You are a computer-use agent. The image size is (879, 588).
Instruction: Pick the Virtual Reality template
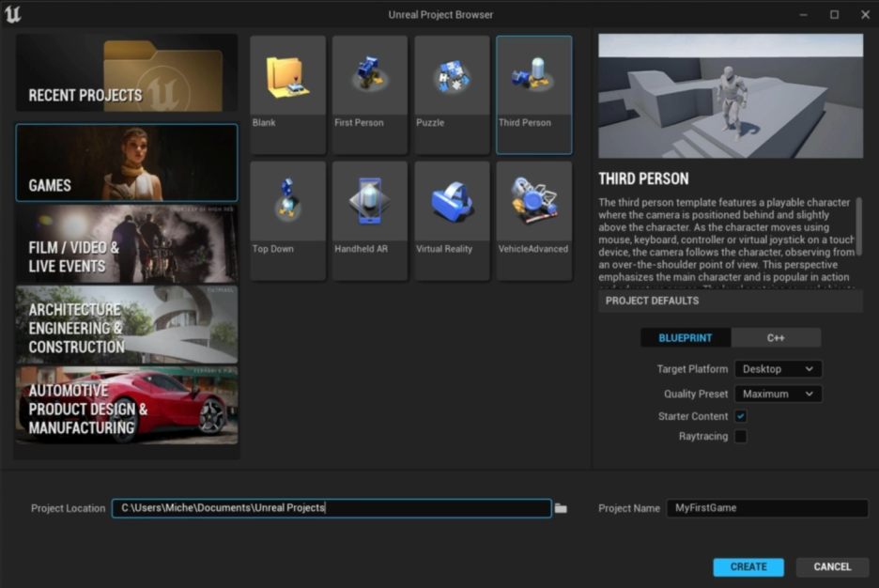452,221
